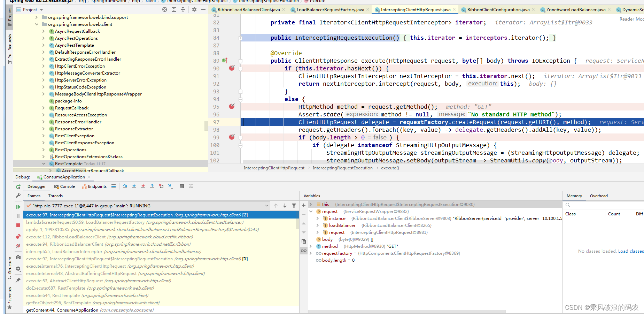The height and width of the screenshot is (314, 644).
Task: Expand the RestOperations tree node
Action: [x=44, y=150]
